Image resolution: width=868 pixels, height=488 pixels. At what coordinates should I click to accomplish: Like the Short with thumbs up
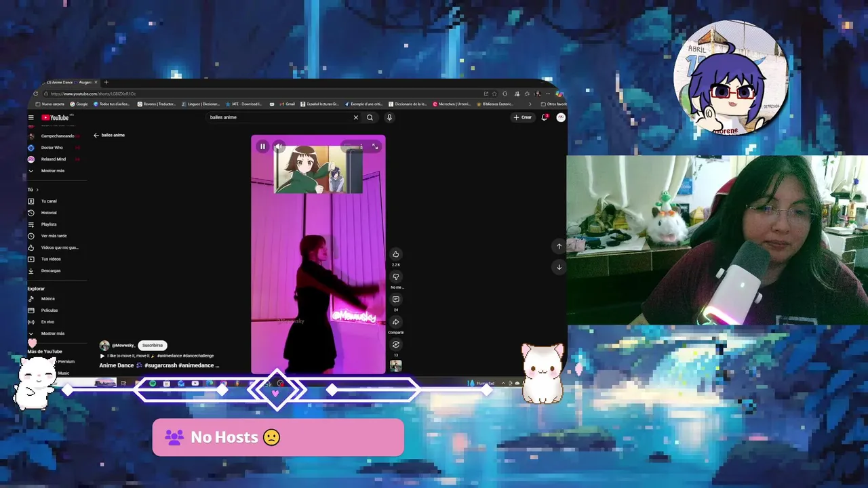(396, 254)
